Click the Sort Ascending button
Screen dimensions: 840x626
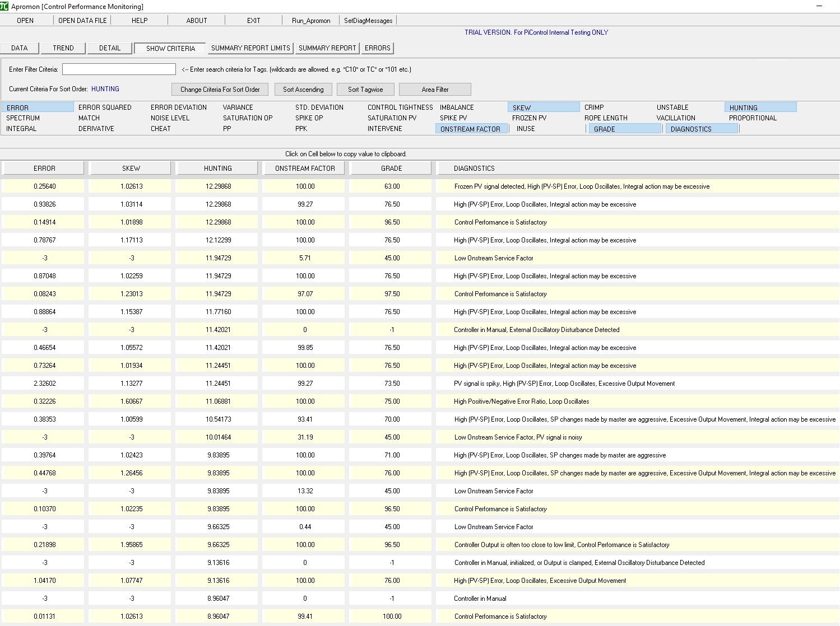pyautogui.click(x=303, y=90)
